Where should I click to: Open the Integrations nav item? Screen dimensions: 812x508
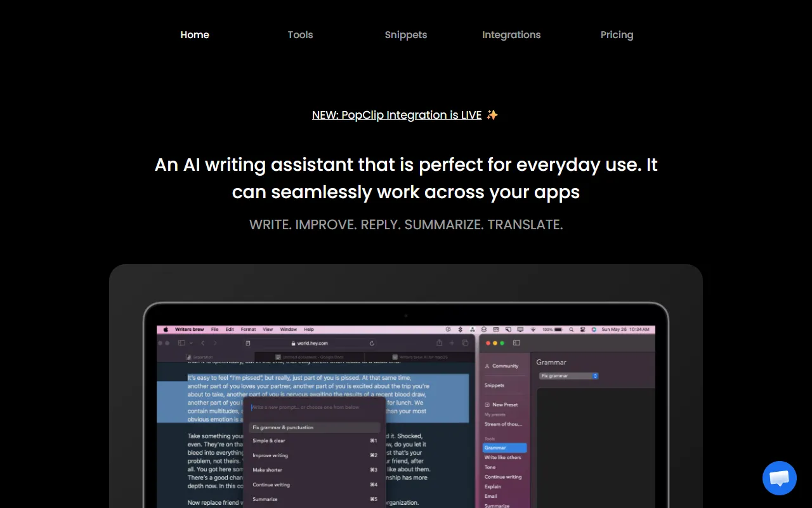tap(511, 35)
